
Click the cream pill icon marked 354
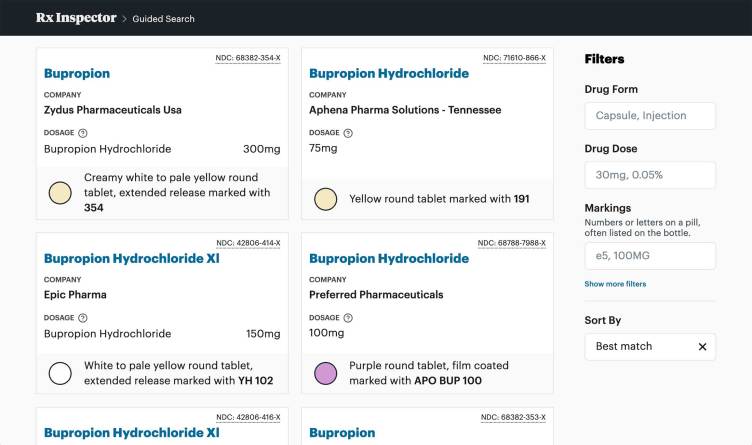(60, 193)
